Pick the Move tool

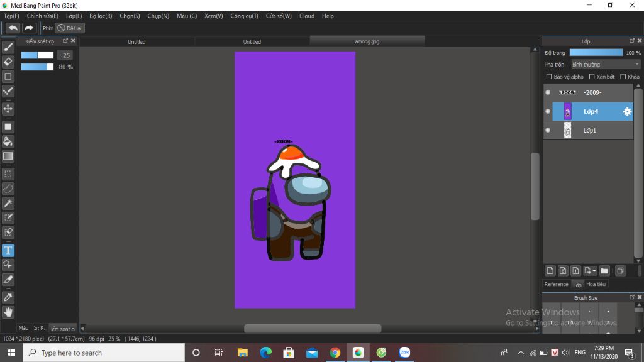pos(8,109)
